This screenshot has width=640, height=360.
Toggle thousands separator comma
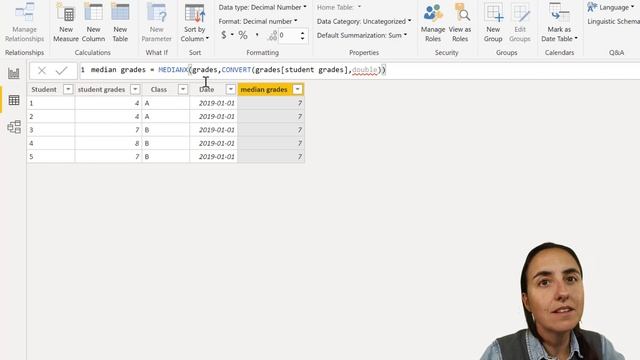pos(257,36)
